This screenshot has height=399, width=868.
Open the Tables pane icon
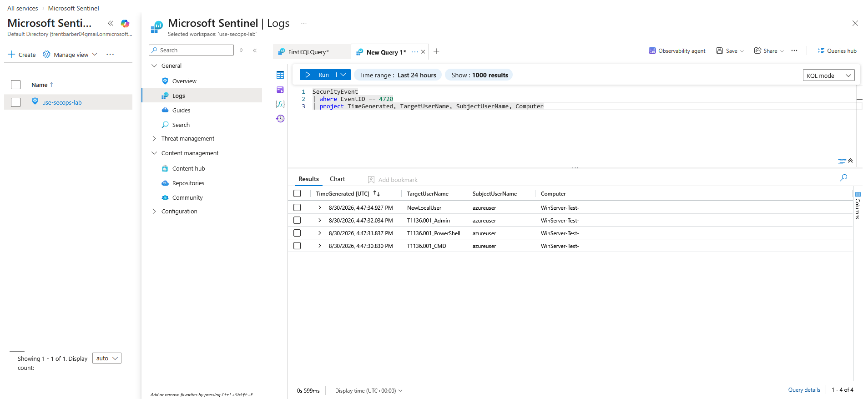pos(280,75)
